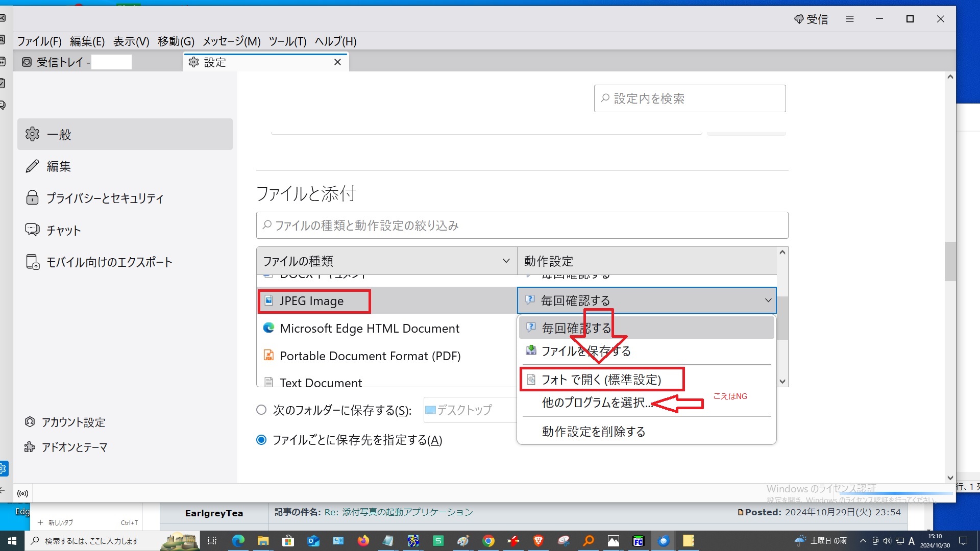Screen dimensions: 980x551
Task: Click the 設定内を検索 search field
Action: coord(689,98)
